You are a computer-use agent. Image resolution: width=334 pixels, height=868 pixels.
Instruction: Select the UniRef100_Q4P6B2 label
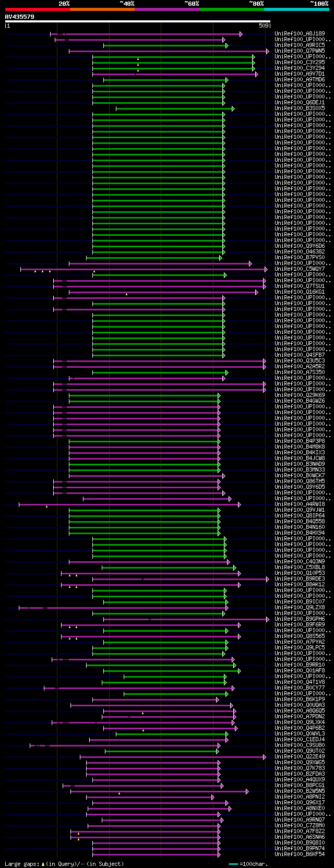click(300, 728)
